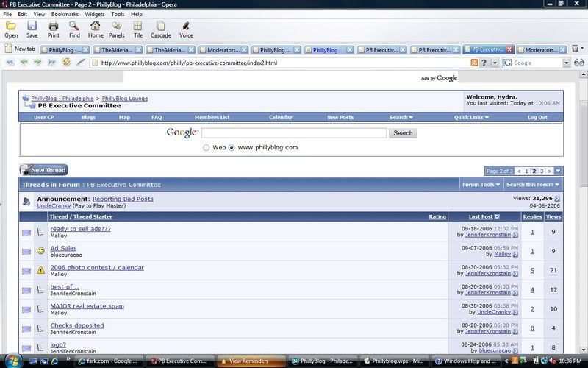Click the Rewind navigation arrow
The image size is (588, 368).
click(10, 63)
